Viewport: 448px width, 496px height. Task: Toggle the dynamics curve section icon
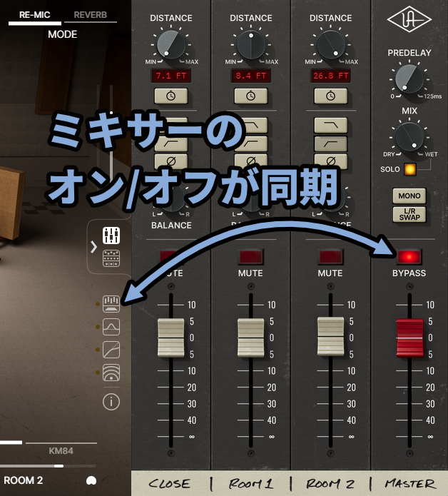tap(111, 350)
